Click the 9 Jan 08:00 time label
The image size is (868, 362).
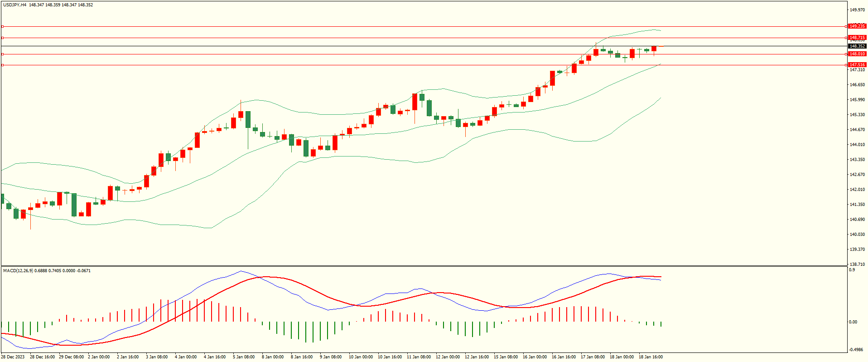click(x=331, y=357)
